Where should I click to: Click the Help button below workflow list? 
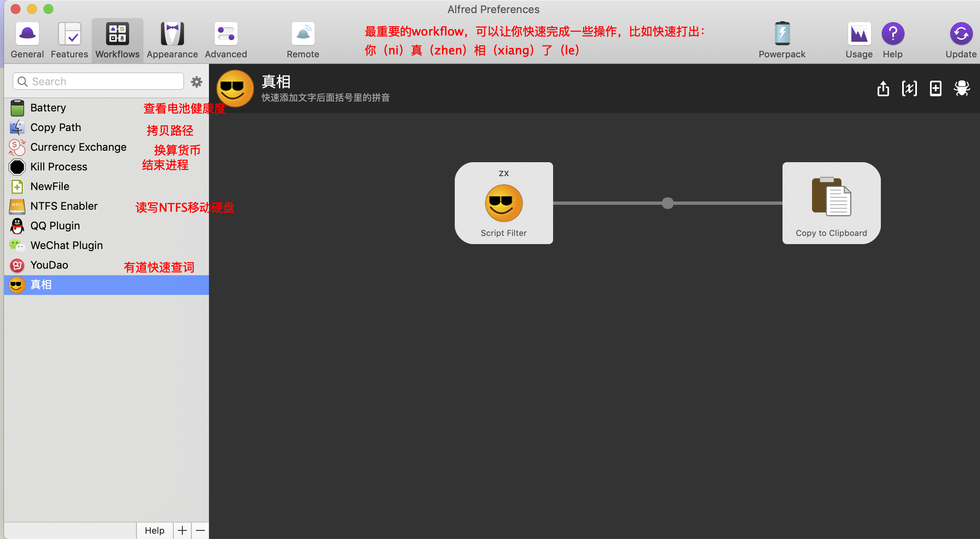(x=154, y=530)
